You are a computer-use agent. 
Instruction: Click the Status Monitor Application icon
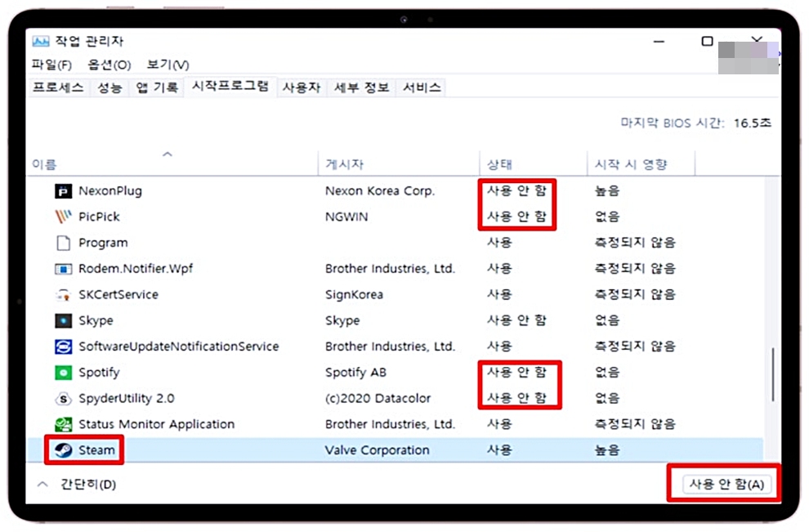coord(63,424)
